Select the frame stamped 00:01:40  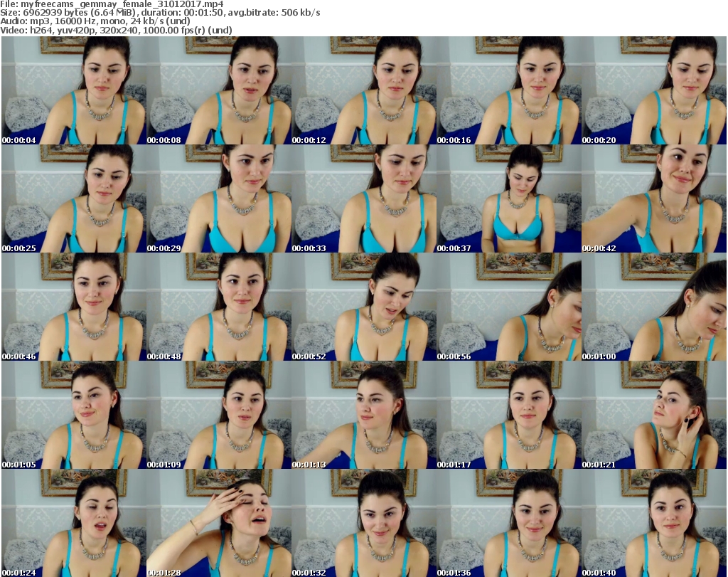654,523
